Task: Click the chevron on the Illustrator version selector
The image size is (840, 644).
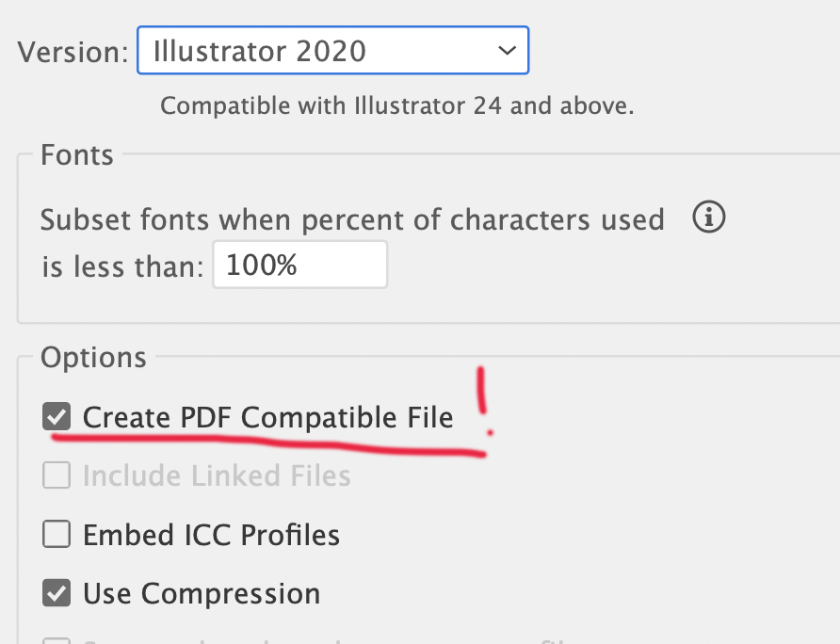Action: [x=507, y=51]
